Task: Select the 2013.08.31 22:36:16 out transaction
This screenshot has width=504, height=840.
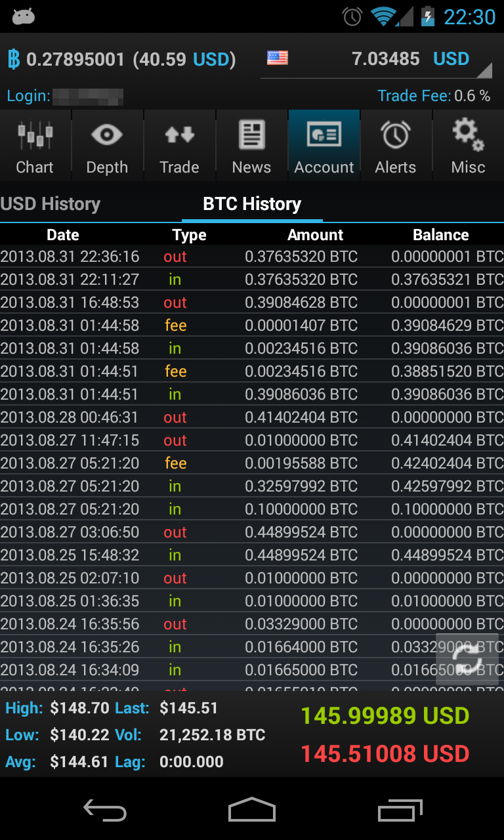Action: coord(252,257)
